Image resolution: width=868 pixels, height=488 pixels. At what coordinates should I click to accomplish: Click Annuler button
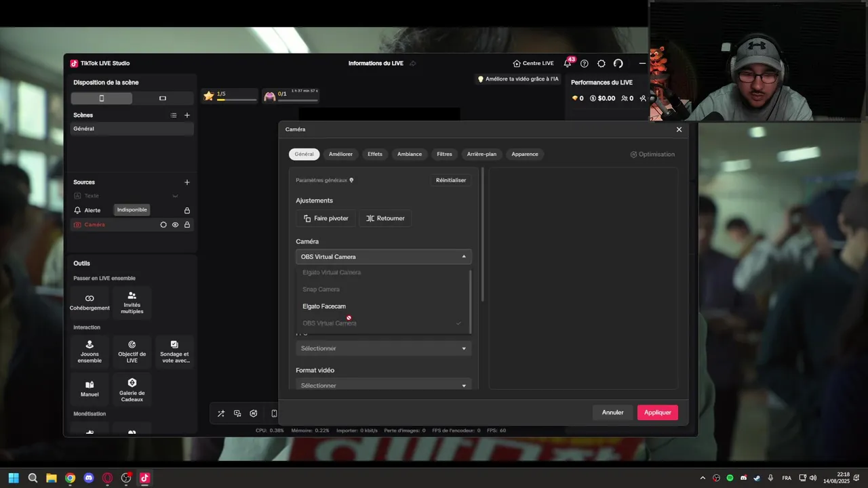click(612, 412)
